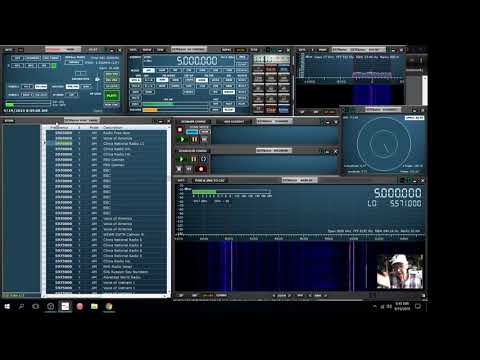Select CW mode in RX Control
This screenshot has height=360, width=480.
pyautogui.click(x=189, y=70)
